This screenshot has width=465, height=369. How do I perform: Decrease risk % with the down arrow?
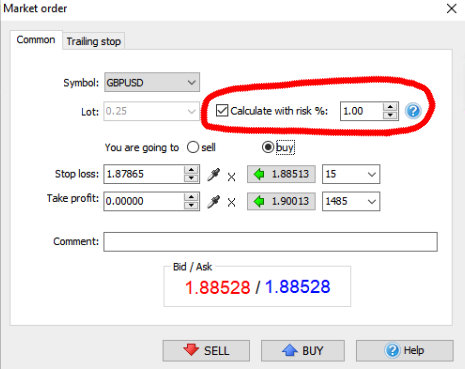click(390, 115)
